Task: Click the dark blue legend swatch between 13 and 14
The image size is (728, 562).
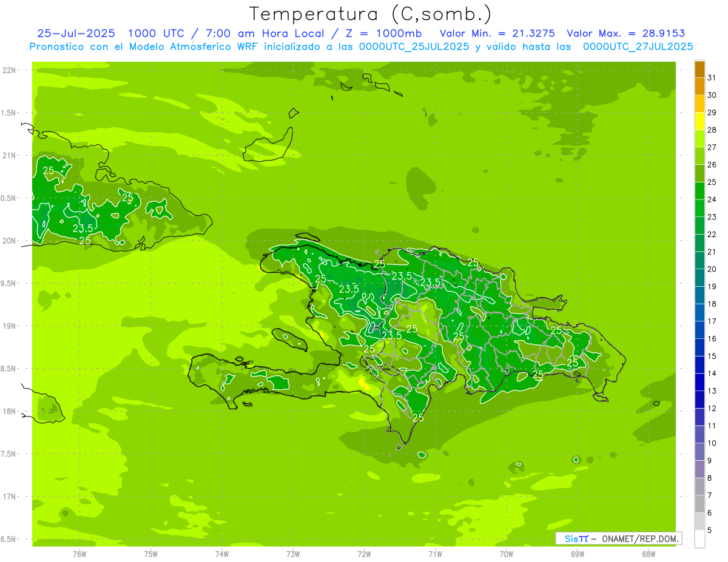Action: (699, 383)
